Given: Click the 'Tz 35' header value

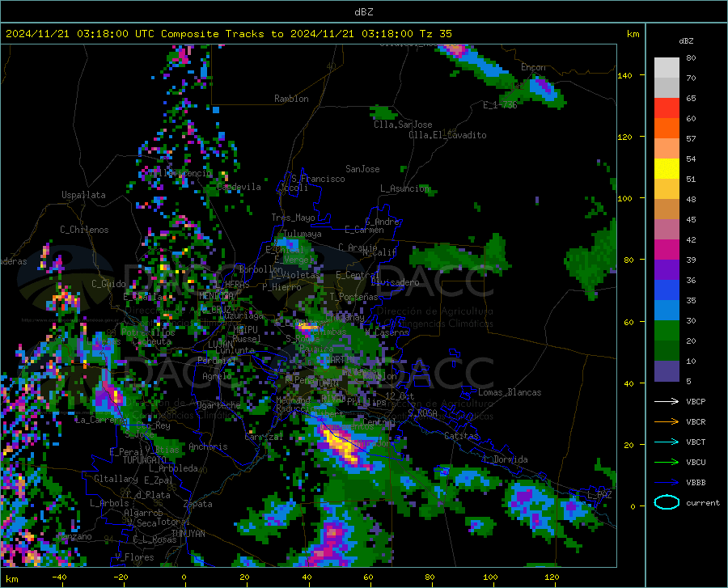Looking at the screenshot, I should click(435, 34).
